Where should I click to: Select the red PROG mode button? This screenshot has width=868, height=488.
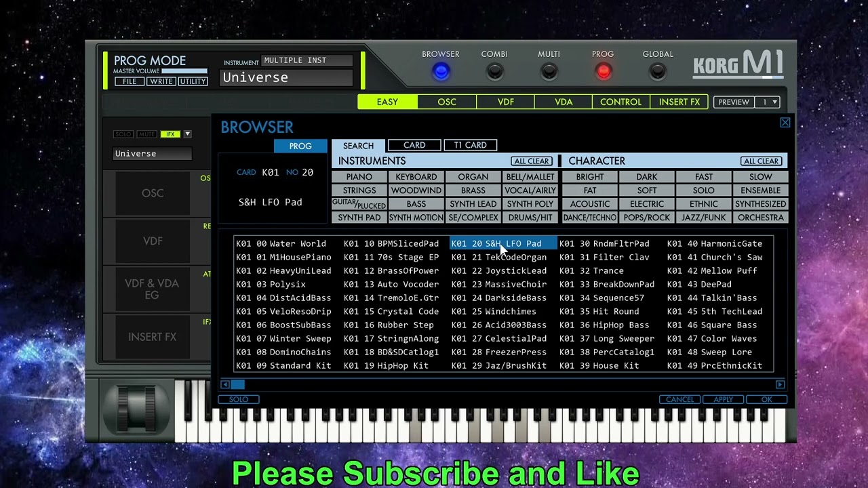pos(603,71)
